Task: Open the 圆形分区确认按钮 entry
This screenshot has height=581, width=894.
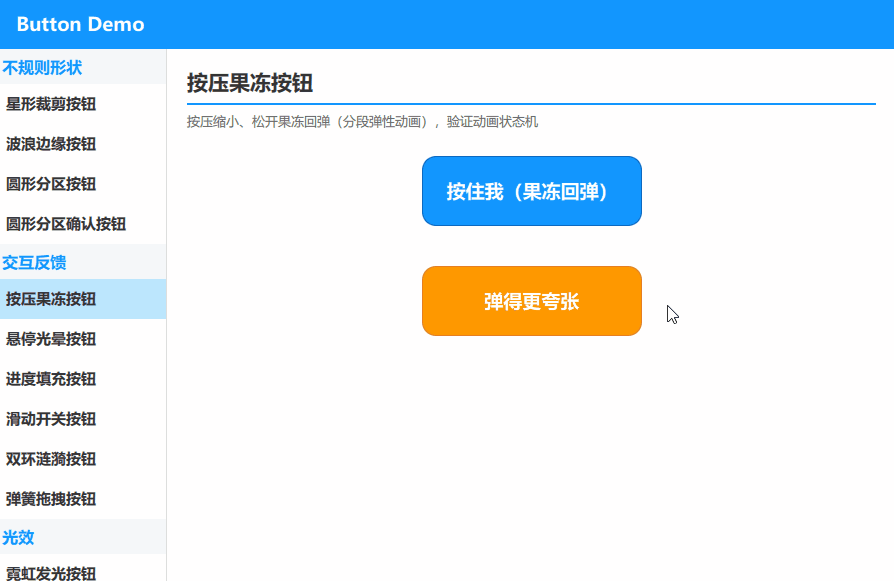Action: pos(83,224)
